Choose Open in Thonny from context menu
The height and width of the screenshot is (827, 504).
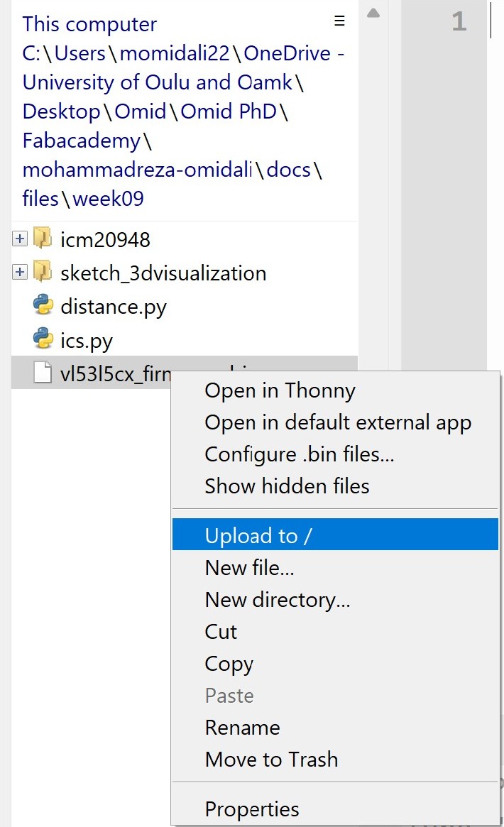[280, 390]
